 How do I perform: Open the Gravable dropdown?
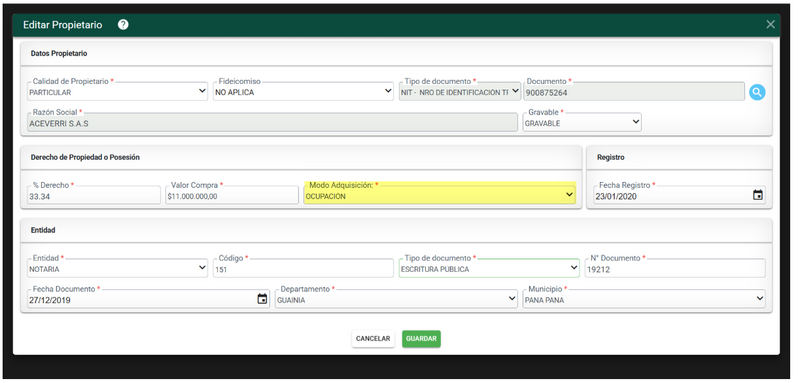click(582, 122)
